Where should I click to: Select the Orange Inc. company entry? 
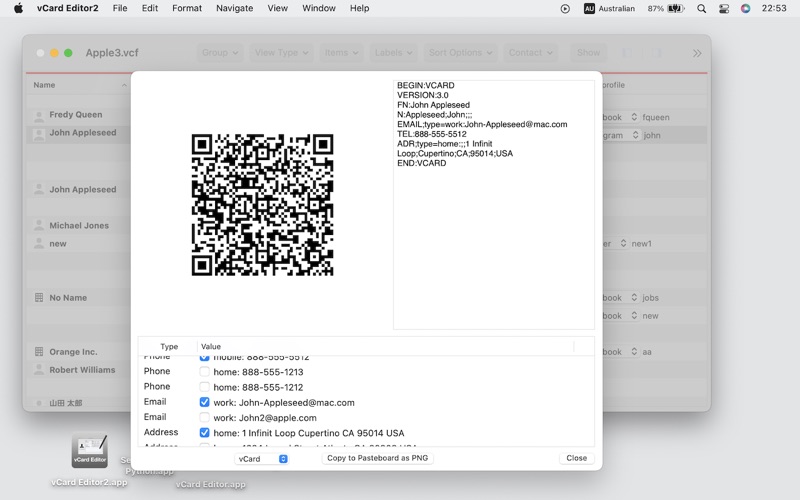click(80, 352)
